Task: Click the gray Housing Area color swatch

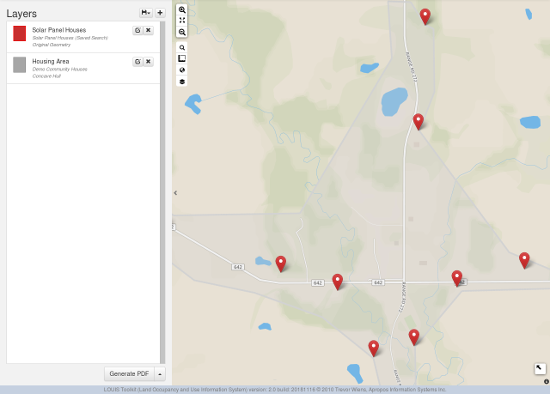Action: pyautogui.click(x=20, y=65)
